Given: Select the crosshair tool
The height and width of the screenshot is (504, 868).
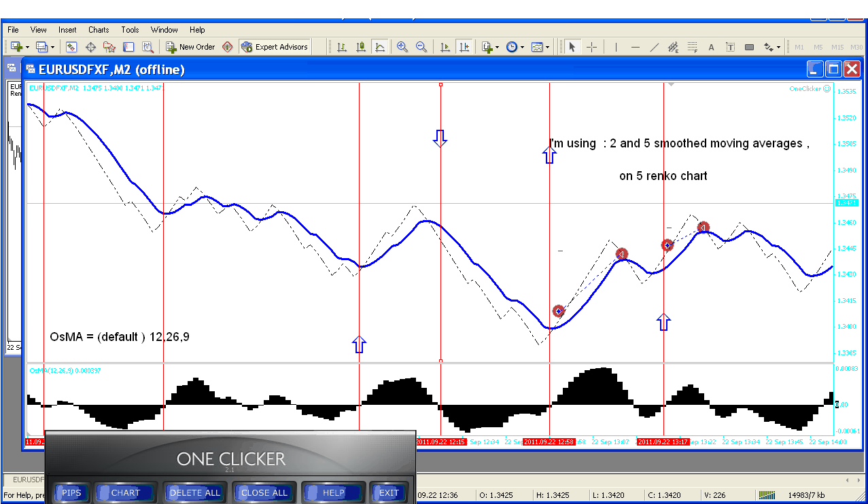Looking at the screenshot, I should pos(592,47).
